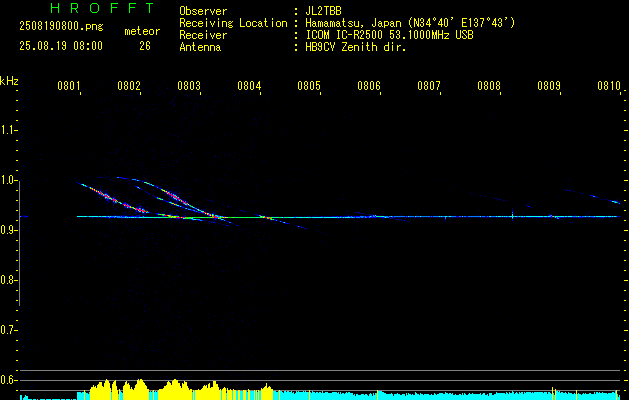Click the 0810 time marker
Screen dimensions: 629x400
(609, 85)
